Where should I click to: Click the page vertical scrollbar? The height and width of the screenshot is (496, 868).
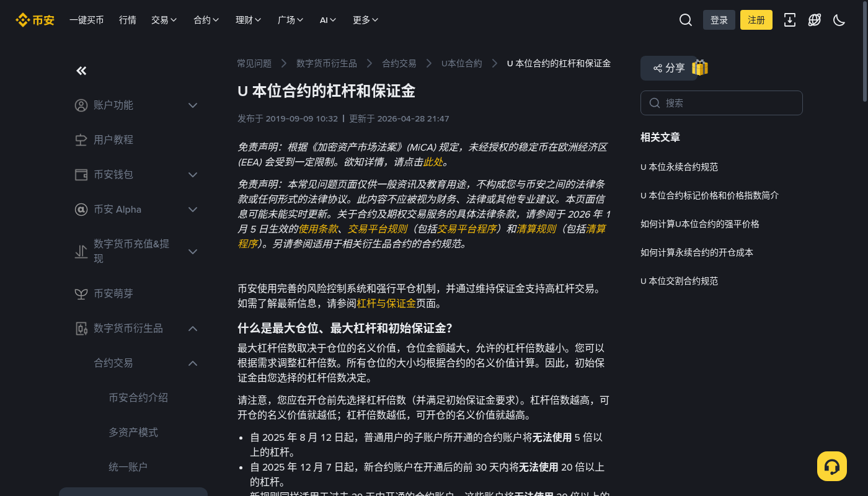866,52
